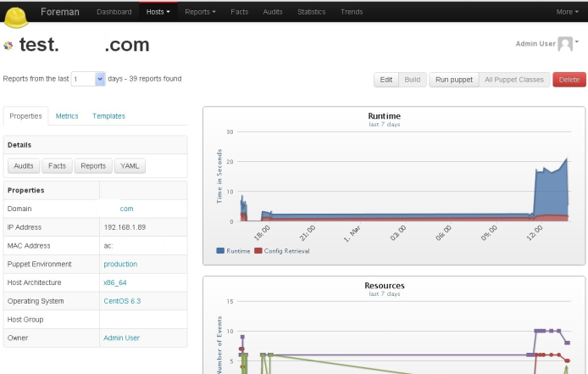Open the report days select box
Screen dimensions: 588x374
pyautogui.click(x=88, y=79)
